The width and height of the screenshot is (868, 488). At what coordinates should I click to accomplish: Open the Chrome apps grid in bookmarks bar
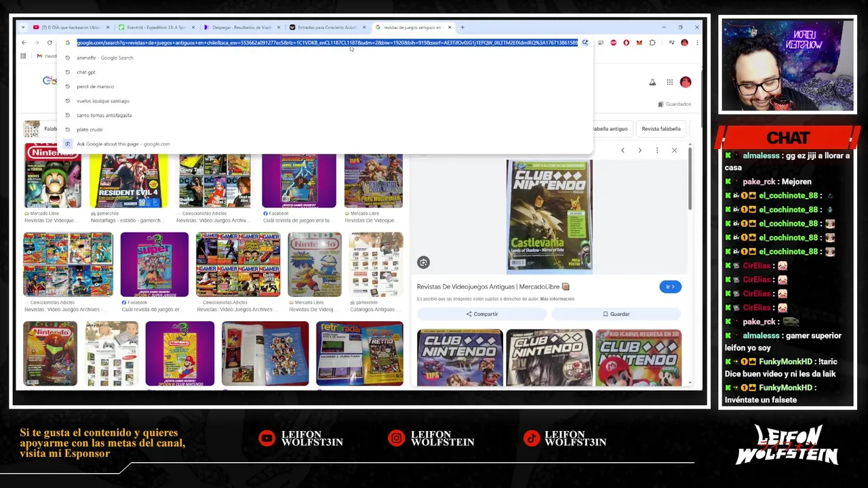click(x=23, y=56)
